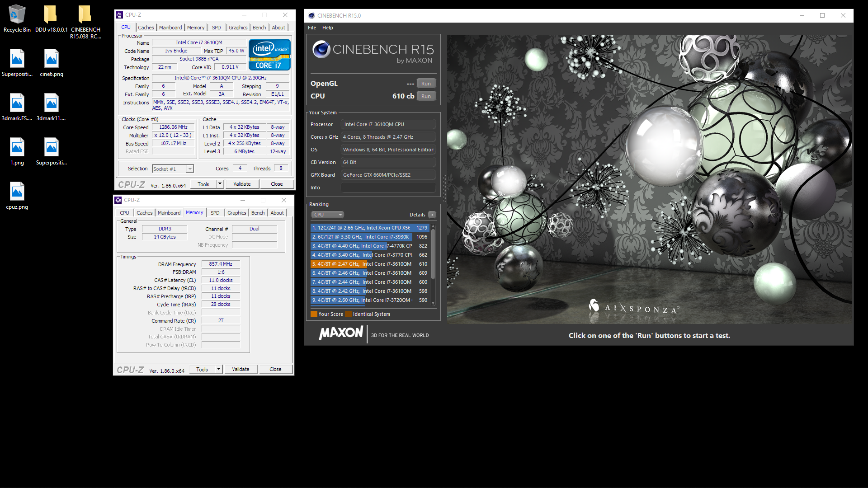
Task: Click Close in the upper CPU-Z window
Action: 277,184
